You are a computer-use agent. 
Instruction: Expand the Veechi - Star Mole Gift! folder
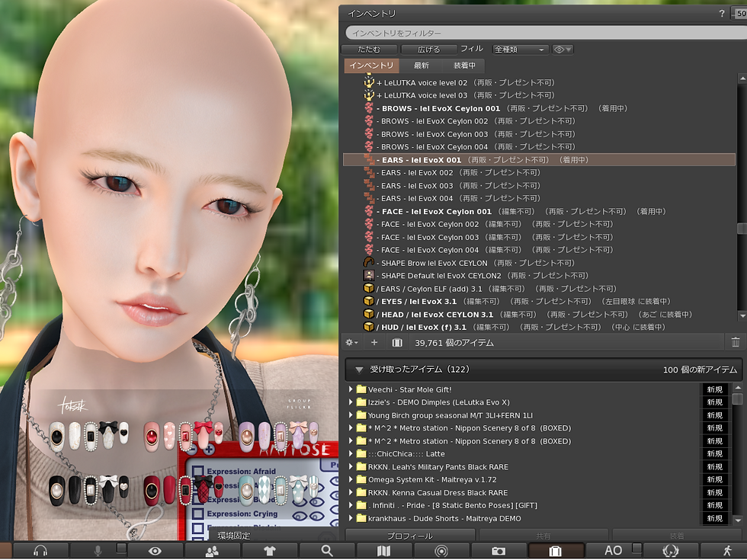click(x=351, y=389)
